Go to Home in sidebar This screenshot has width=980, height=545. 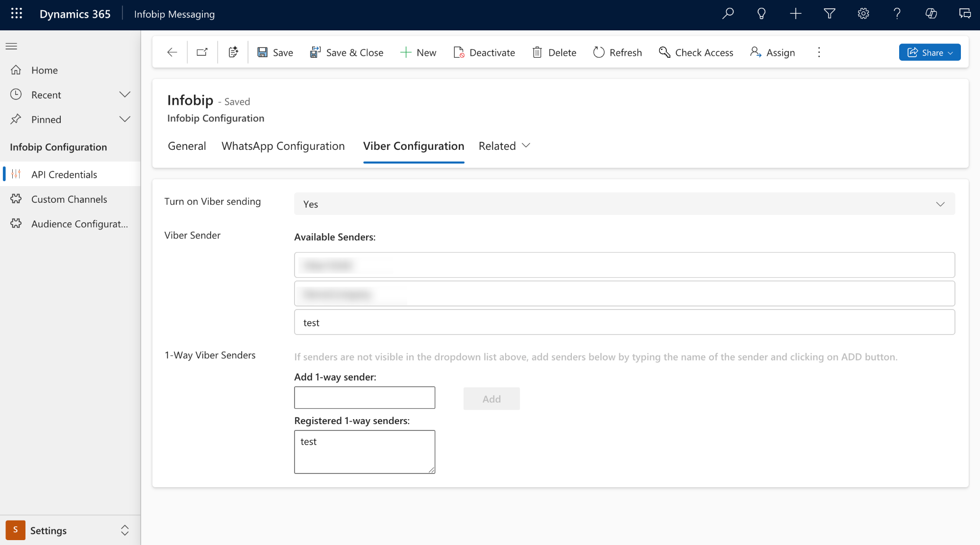pyautogui.click(x=71, y=70)
